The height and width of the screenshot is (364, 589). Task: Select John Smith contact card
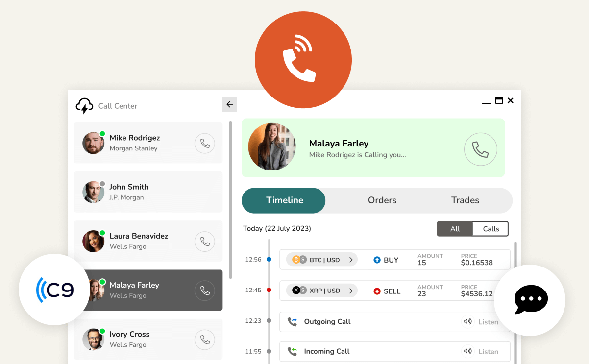[x=148, y=192]
